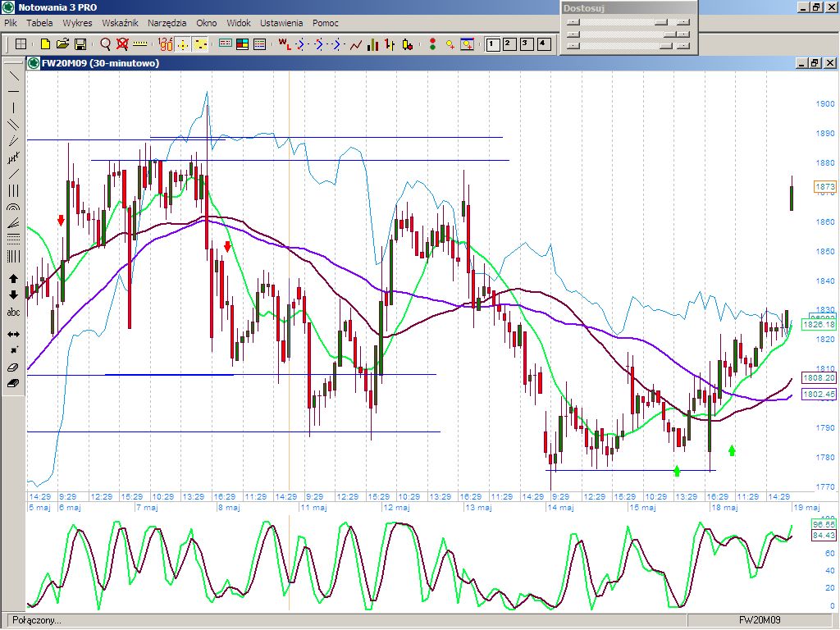
Task: Select the up arrow marker tool
Action: click(13, 279)
